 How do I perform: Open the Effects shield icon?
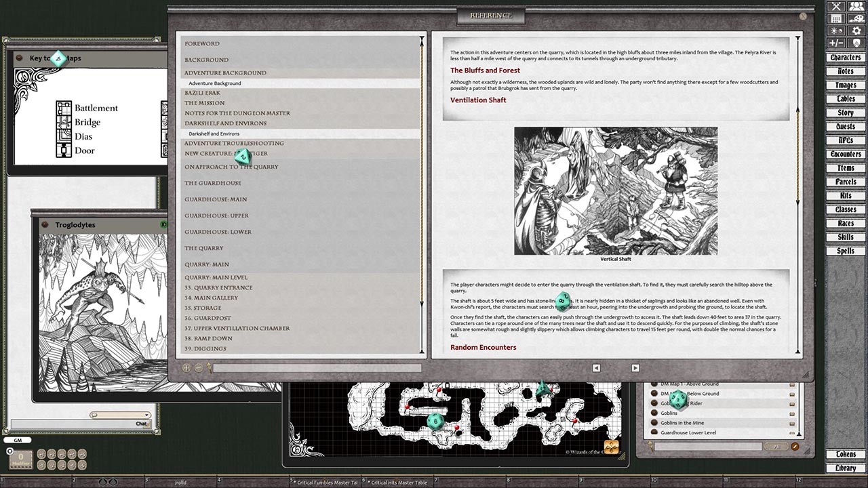856,42
